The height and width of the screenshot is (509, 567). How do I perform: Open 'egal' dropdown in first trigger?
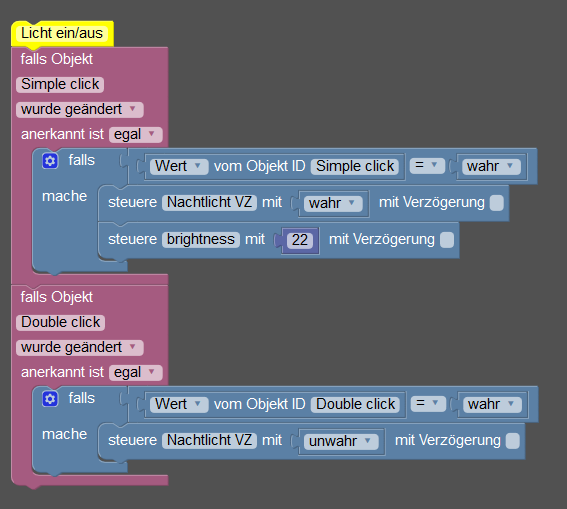(x=136, y=134)
